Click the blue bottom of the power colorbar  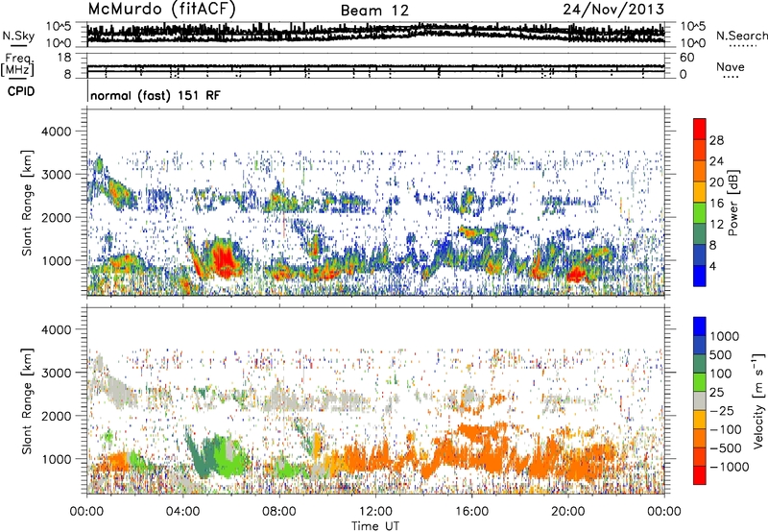(x=700, y=276)
